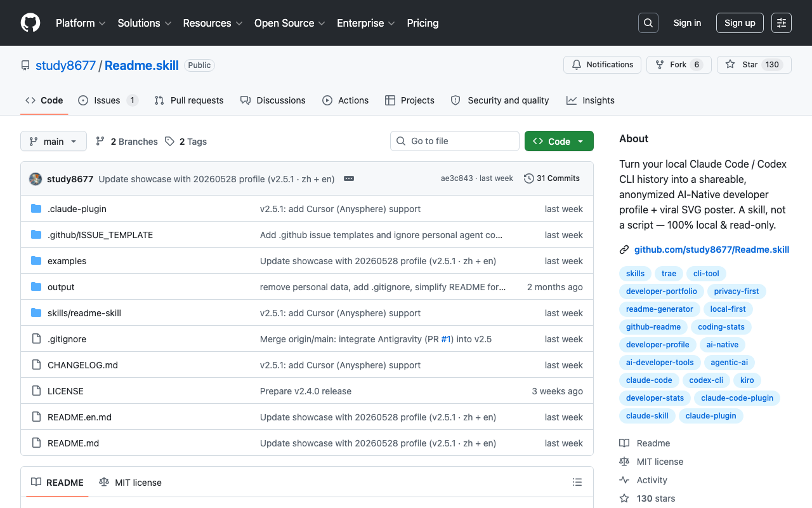Click the Go to file field
This screenshot has height=508, width=812.
point(455,141)
